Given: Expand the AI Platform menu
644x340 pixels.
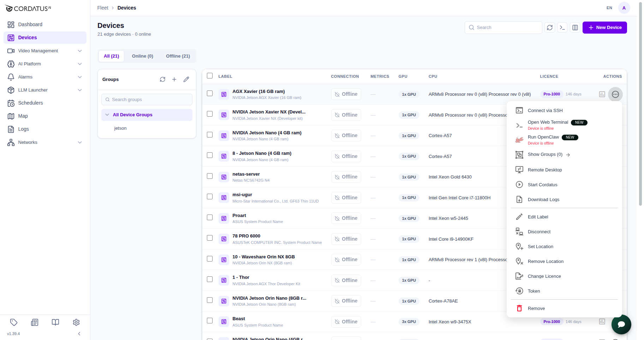Looking at the screenshot, I should pyautogui.click(x=45, y=64).
